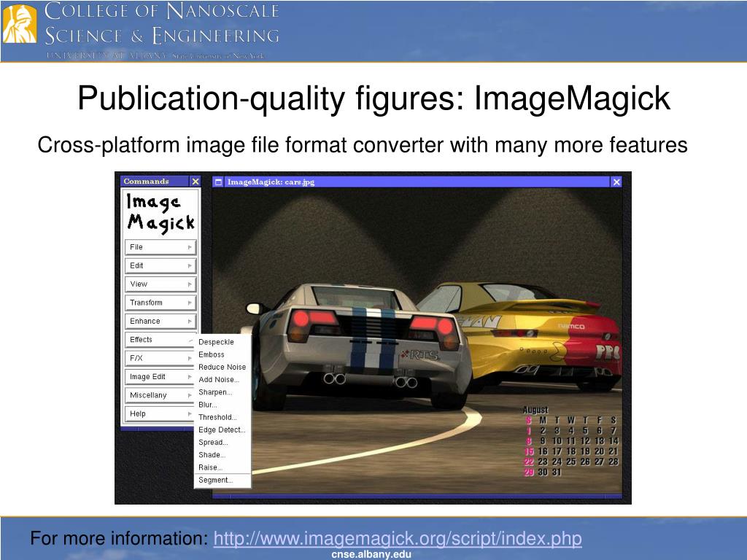Click the window menu icon of cars.jpg window
This screenshot has width=747, height=560.
tap(218, 182)
